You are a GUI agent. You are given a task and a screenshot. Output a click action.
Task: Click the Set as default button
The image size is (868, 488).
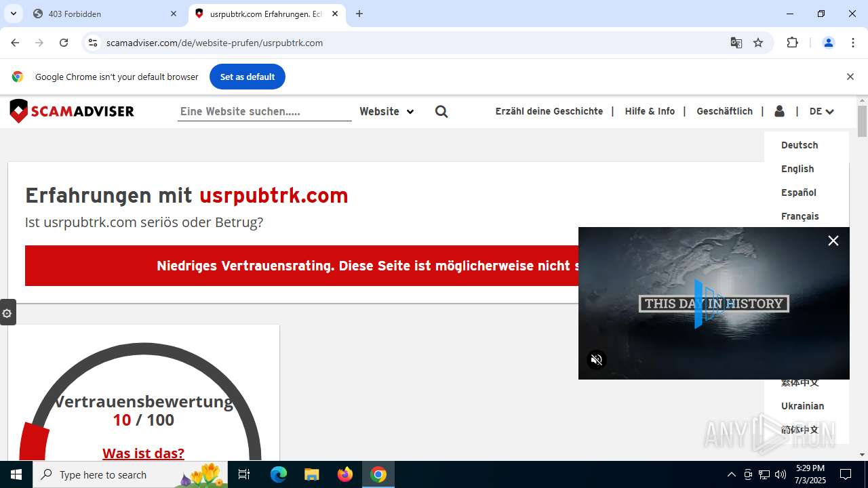pyautogui.click(x=248, y=77)
